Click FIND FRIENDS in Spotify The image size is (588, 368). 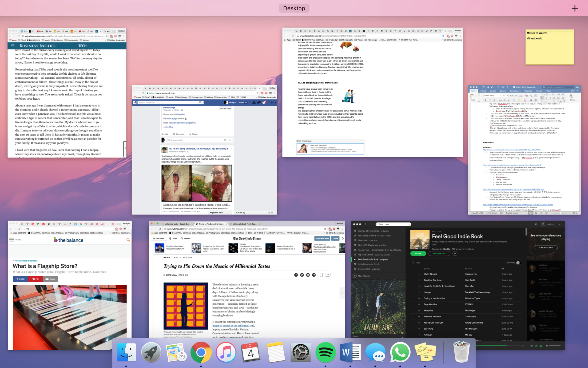coord(546,247)
